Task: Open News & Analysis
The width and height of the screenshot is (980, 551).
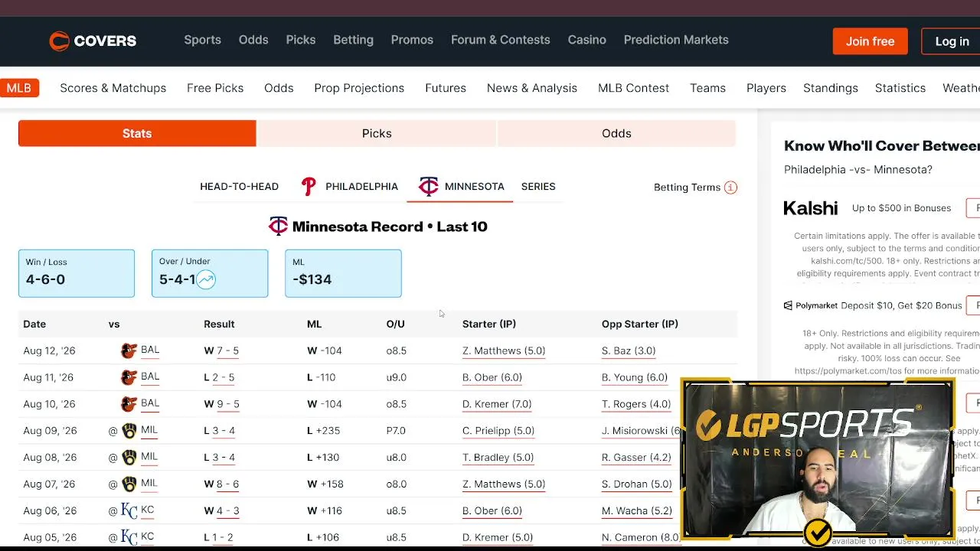Action: tap(532, 88)
